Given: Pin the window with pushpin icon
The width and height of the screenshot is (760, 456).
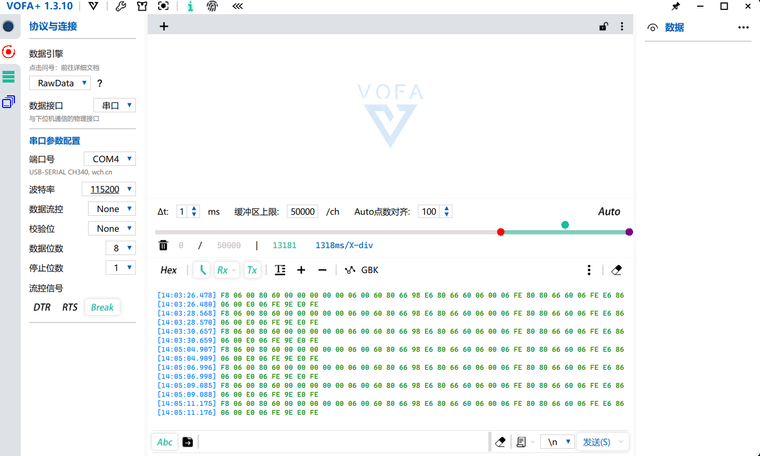Looking at the screenshot, I should (675, 6).
